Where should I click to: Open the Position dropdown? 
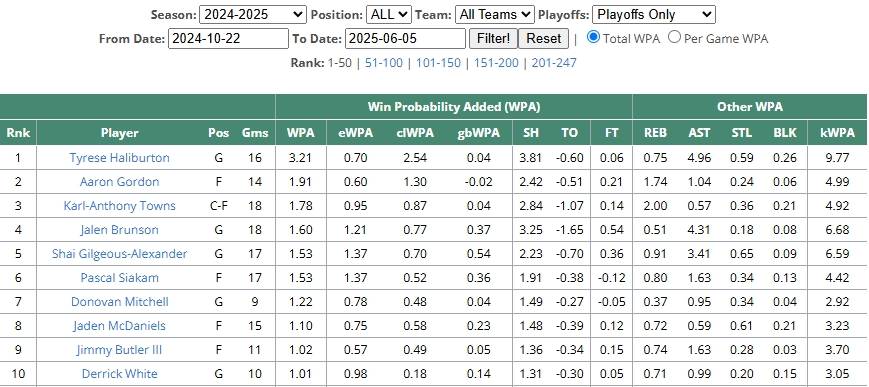click(388, 14)
